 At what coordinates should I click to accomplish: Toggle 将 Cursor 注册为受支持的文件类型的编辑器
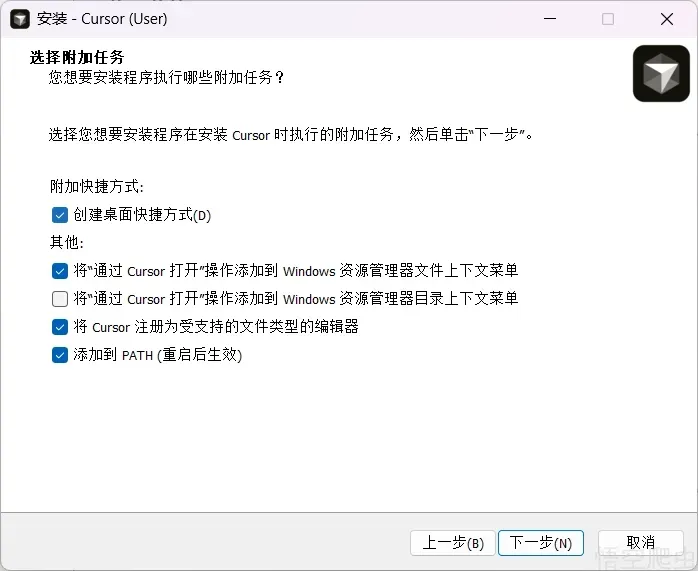pos(60,327)
